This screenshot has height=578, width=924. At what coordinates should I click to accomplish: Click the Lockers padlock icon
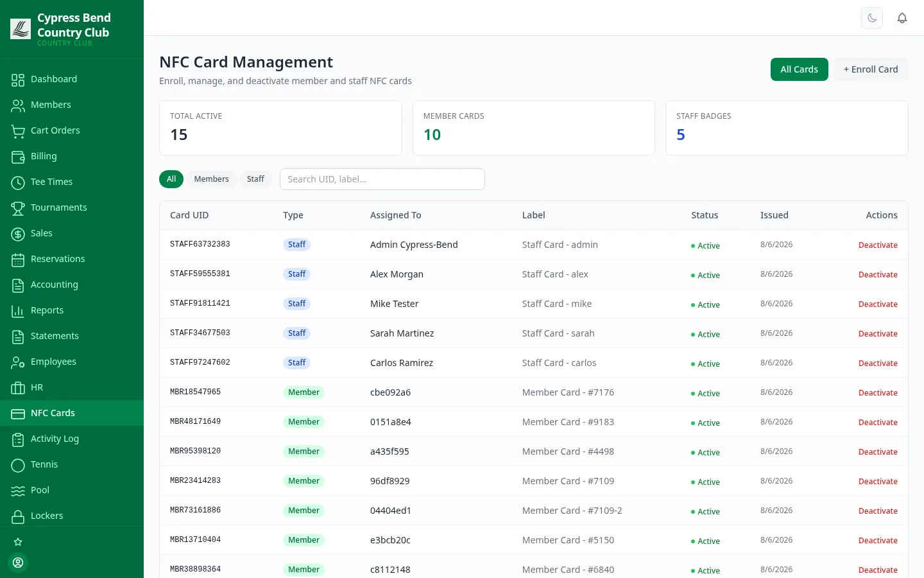coord(18,516)
